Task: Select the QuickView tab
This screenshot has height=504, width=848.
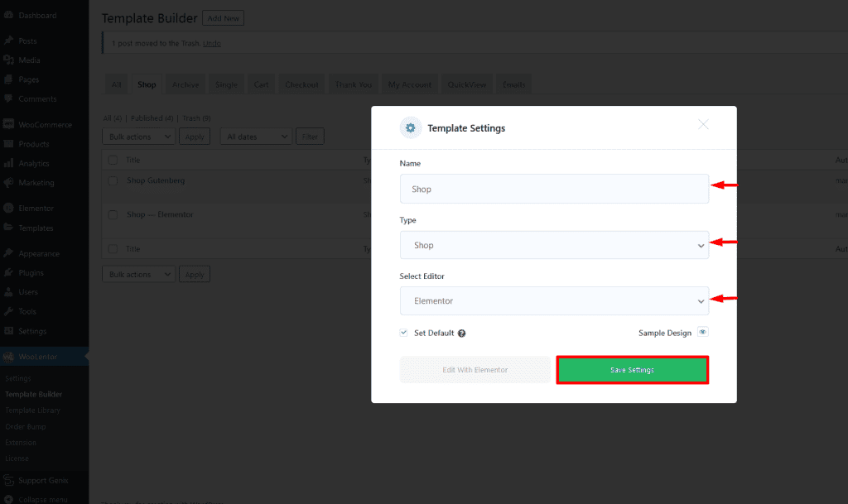Action: pos(467,84)
